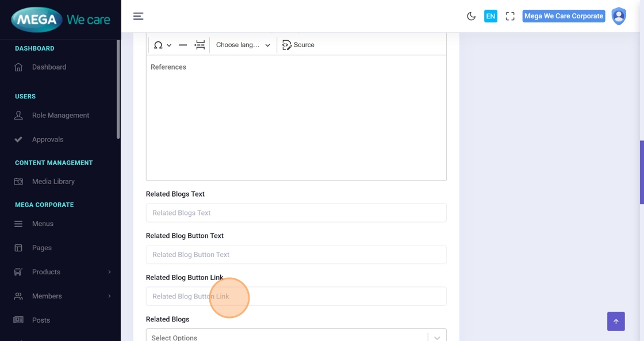The height and width of the screenshot is (341, 644).
Task: Open Approvals checkmark item in sidebar
Action: click(x=47, y=140)
